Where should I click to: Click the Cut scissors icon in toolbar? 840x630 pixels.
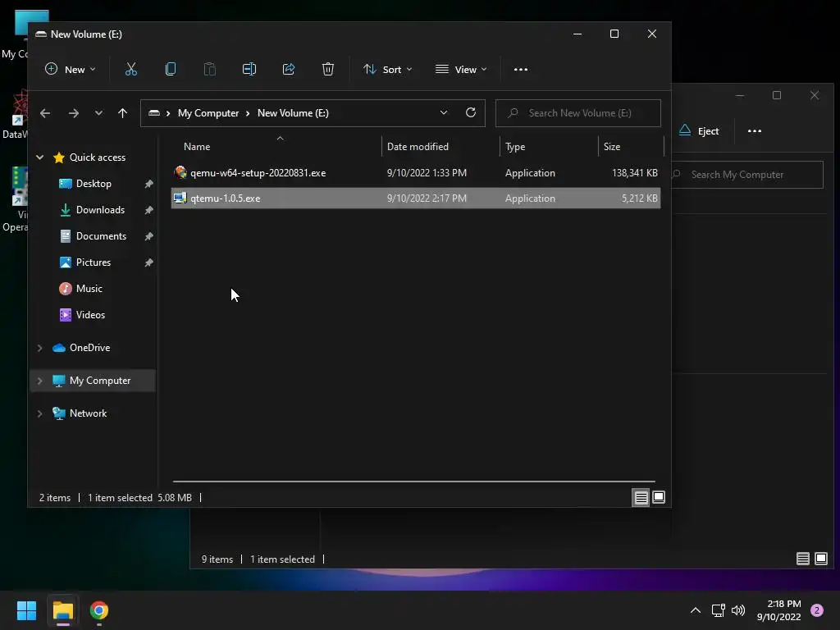(131, 69)
